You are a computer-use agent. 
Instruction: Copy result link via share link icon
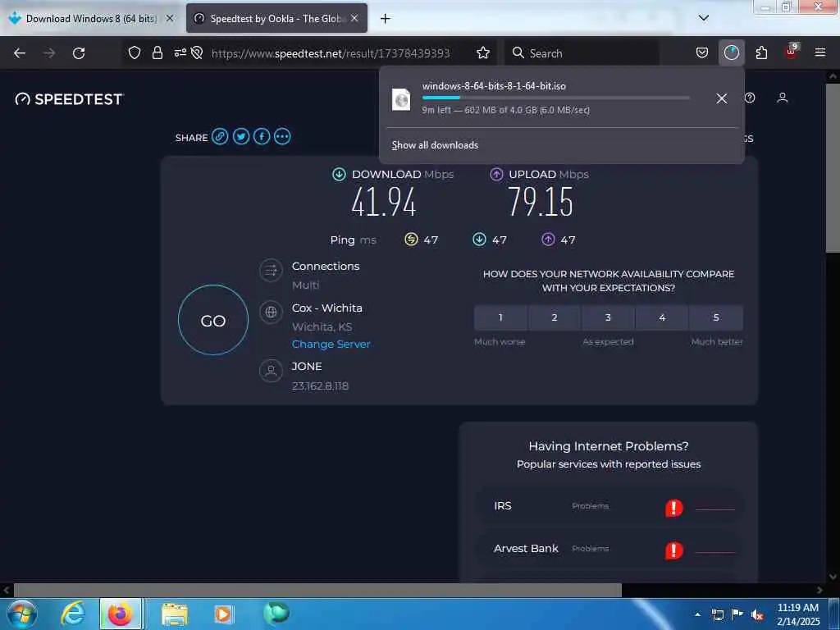pyautogui.click(x=220, y=137)
